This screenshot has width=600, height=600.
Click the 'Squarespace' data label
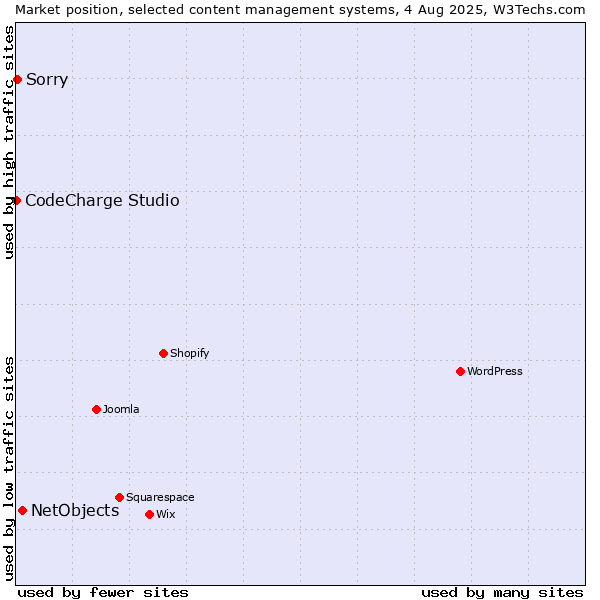(160, 497)
